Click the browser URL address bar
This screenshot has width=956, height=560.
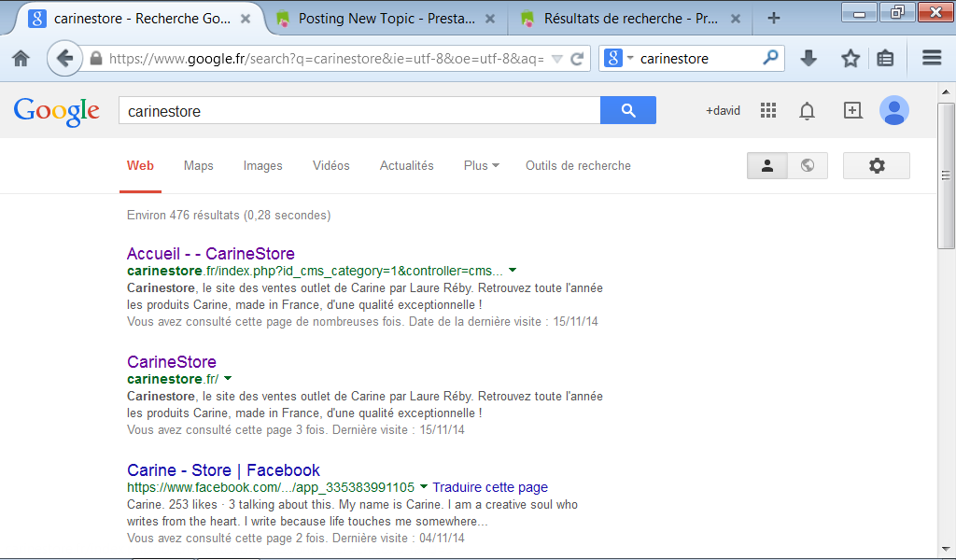point(326,59)
